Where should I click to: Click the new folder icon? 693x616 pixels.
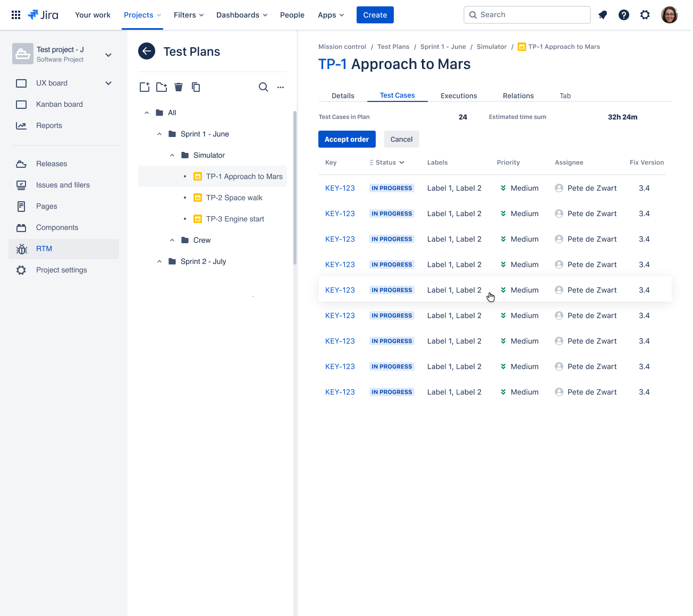point(162,87)
